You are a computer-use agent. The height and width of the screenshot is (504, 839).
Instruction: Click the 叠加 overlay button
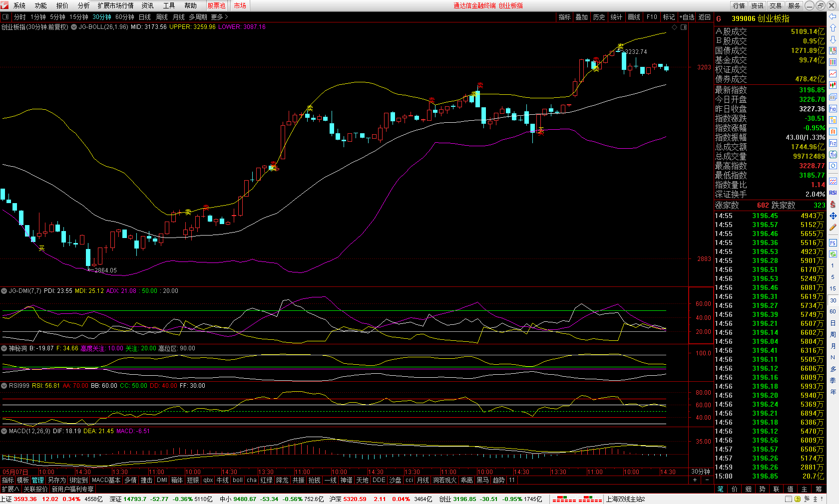pos(582,17)
